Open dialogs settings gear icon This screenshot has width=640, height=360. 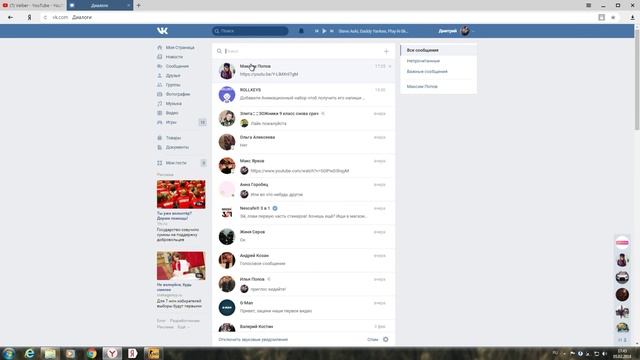(x=386, y=340)
